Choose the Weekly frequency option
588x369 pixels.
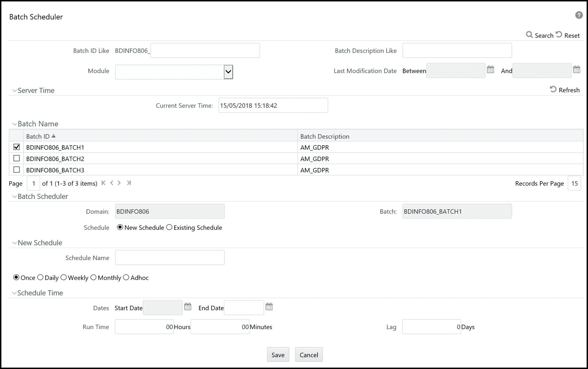64,277
